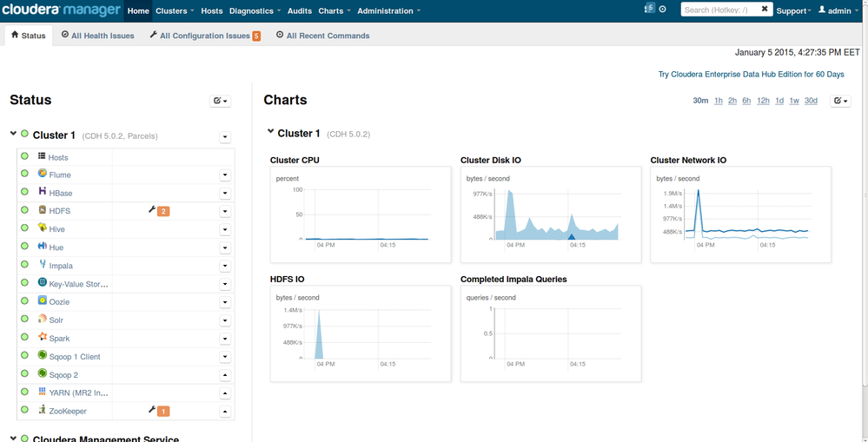Open the Hosts menu item
This screenshot has height=442, width=868.
click(x=211, y=11)
